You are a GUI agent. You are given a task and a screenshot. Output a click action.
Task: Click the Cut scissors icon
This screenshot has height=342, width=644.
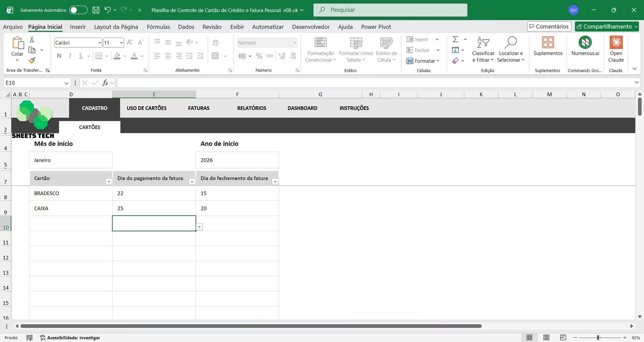point(32,39)
